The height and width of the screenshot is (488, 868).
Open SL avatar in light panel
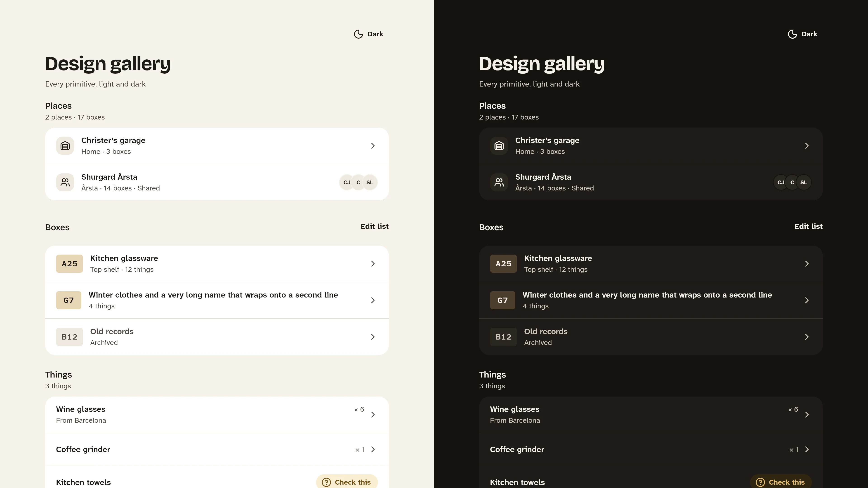pos(370,183)
